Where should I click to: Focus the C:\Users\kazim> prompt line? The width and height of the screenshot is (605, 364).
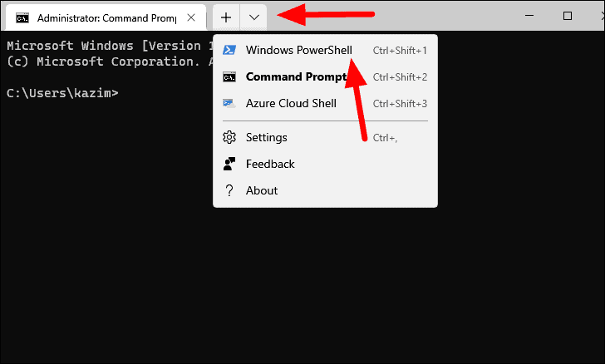62,93
